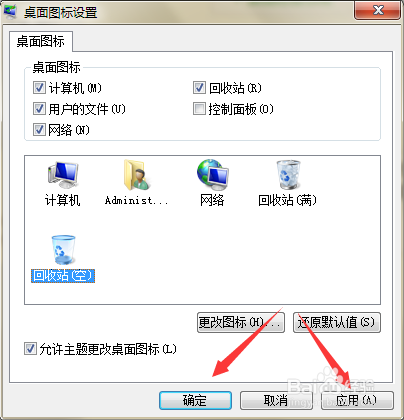Screen dimensions: 404x420
Task: Click the dialog's title bar monitor icon
Action: pyautogui.click(x=10, y=11)
